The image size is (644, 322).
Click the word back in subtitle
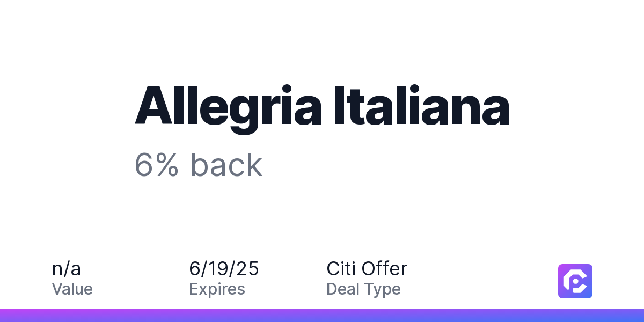tap(226, 165)
